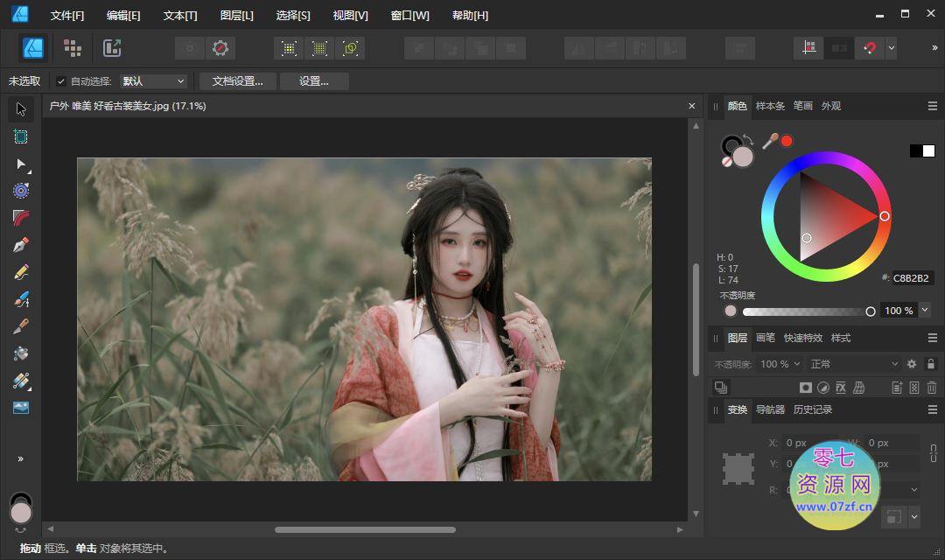Toggle the 自动选择 checkbox
The image size is (945, 560).
coord(61,81)
